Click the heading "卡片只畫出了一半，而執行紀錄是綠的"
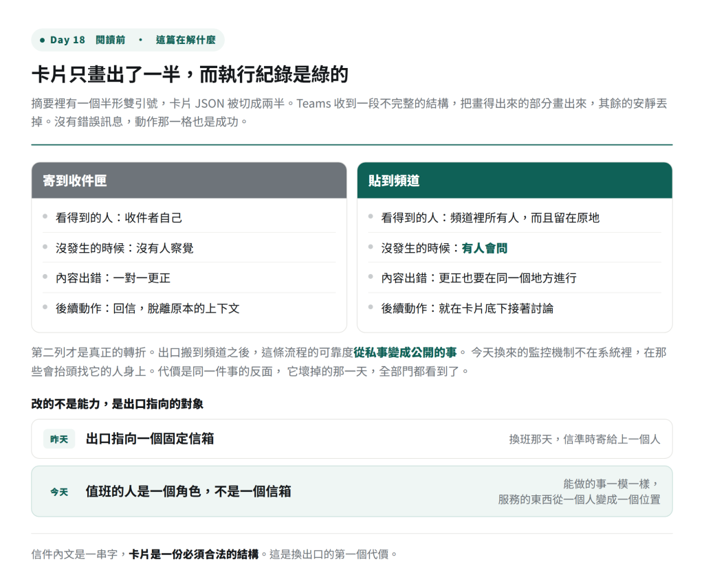Viewport: 704px width, 588px height. (x=190, y=74)
